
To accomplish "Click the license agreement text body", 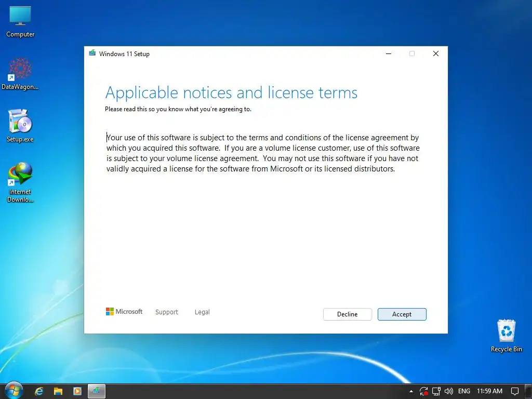I will click(x=263, y=153).
